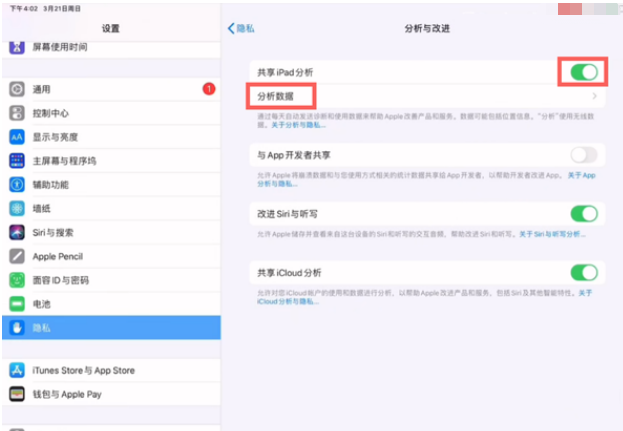Open the 分析数据 chevron arrow
The image size is (623, 431).
coord(594,96)
